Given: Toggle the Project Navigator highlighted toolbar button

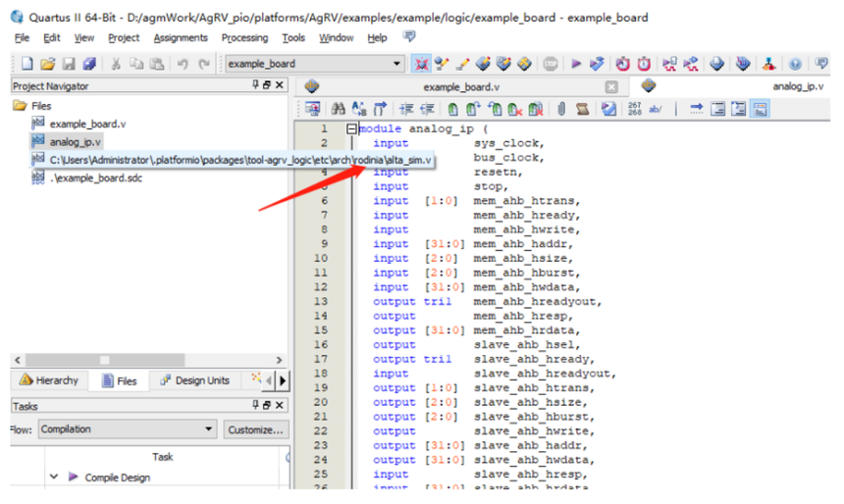Looking at the screenshot, I should [x=421, y=64].
